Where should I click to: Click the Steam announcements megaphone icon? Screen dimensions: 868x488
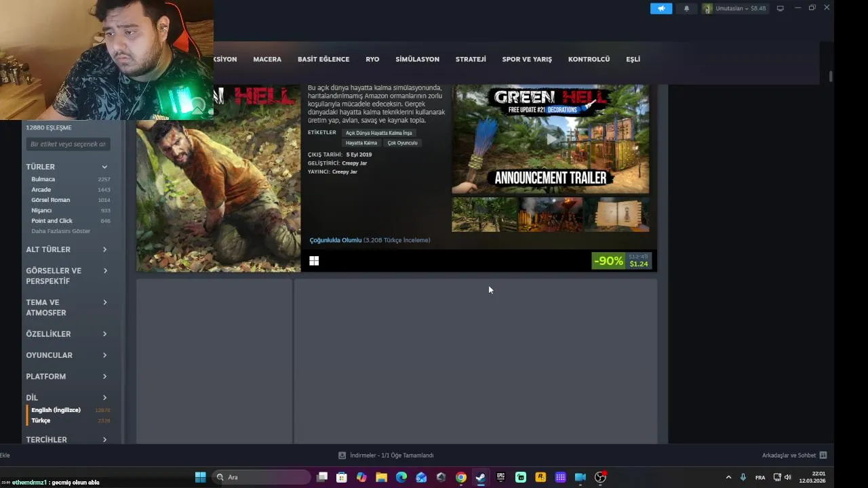coord(661,8)
